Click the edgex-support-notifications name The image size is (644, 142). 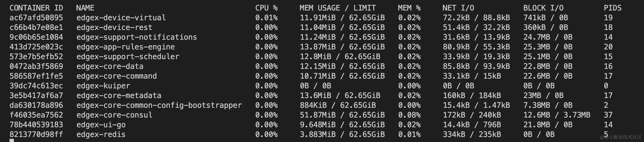tap(137, 37)
